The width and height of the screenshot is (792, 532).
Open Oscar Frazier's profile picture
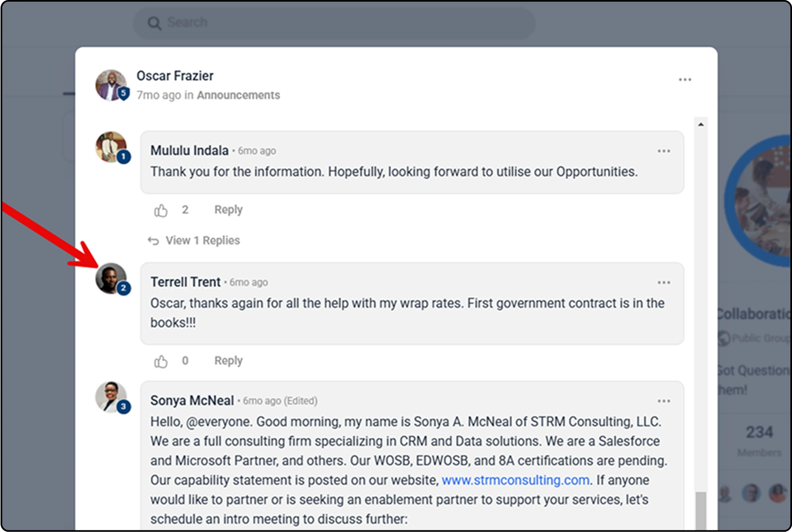click(x=111, y=85)
